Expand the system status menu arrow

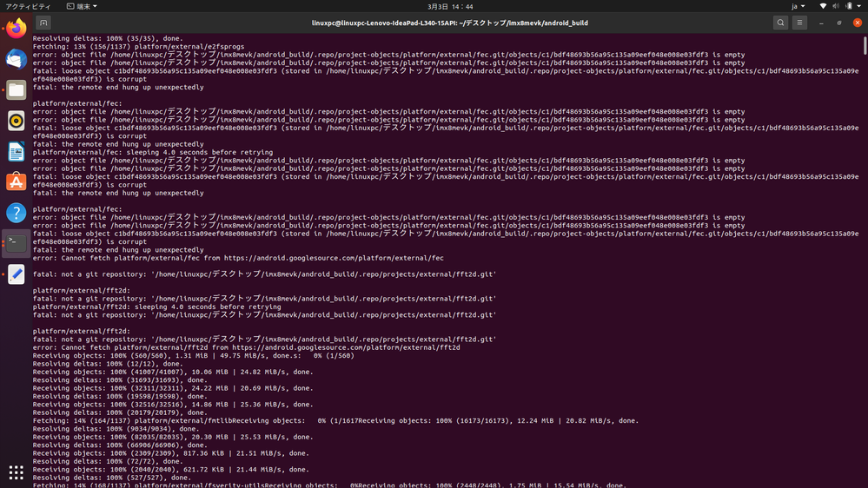point(859,6)
